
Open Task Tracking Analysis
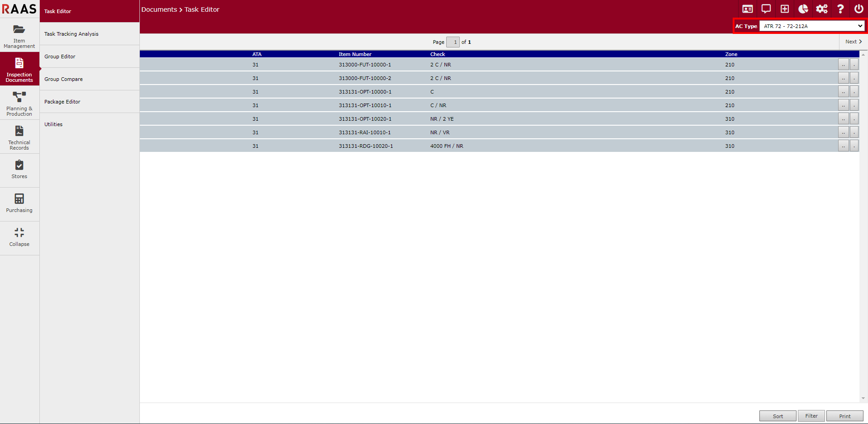(x=71, y=33)
